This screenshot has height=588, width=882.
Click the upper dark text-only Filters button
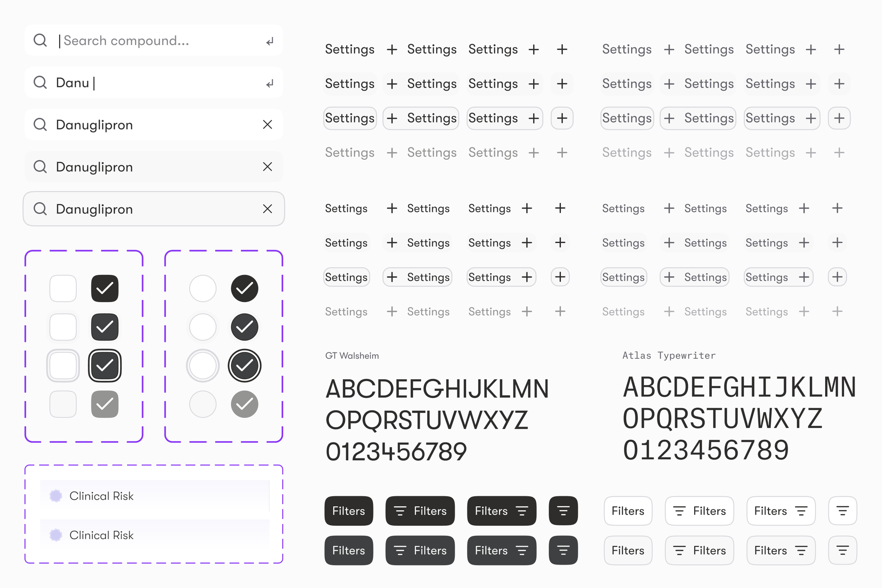tap(349, 511)
